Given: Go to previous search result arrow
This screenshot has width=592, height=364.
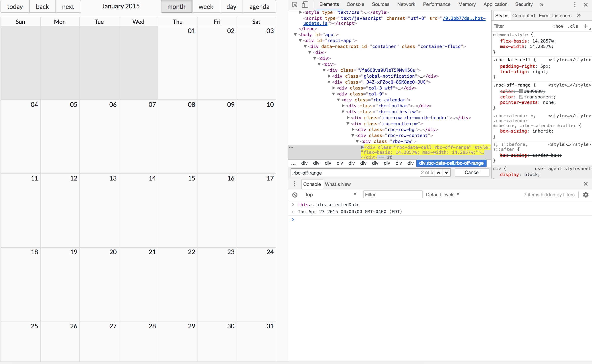Looking at the screenshot, I should (x=439, y=173).
